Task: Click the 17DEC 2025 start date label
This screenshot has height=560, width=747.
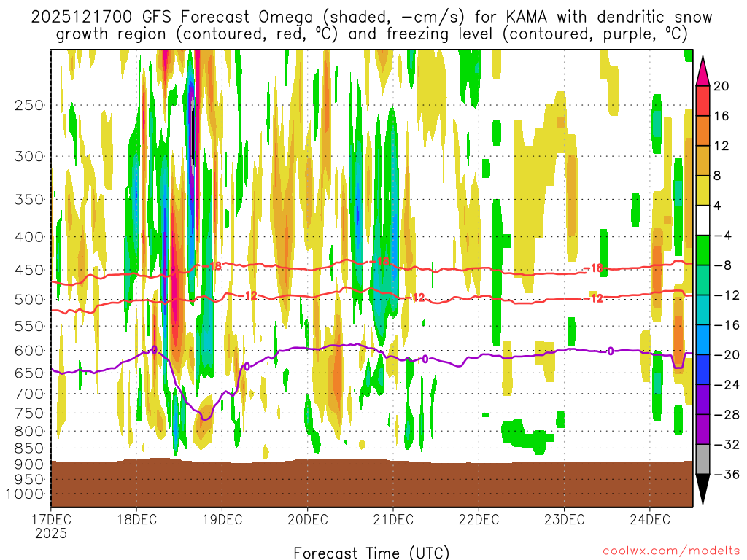Action: [x=52, y=526]
